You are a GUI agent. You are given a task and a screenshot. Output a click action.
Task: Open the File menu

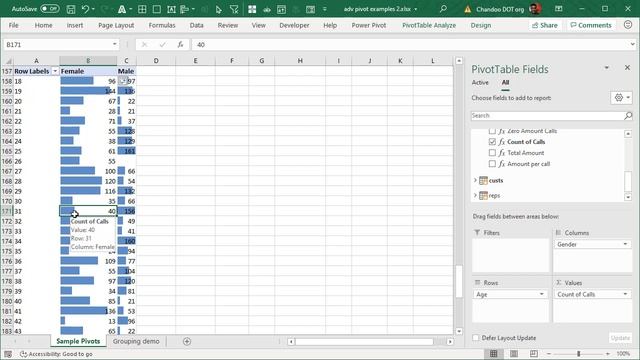[13, 25]
